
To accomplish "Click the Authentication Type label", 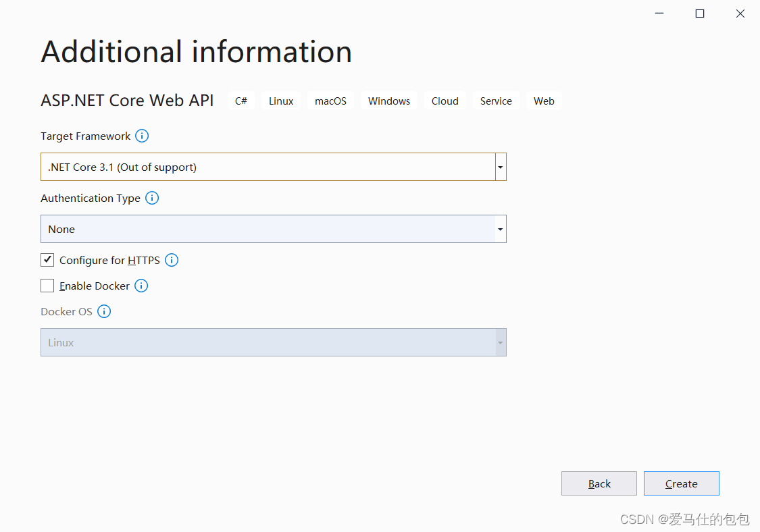I will [90, 198].
